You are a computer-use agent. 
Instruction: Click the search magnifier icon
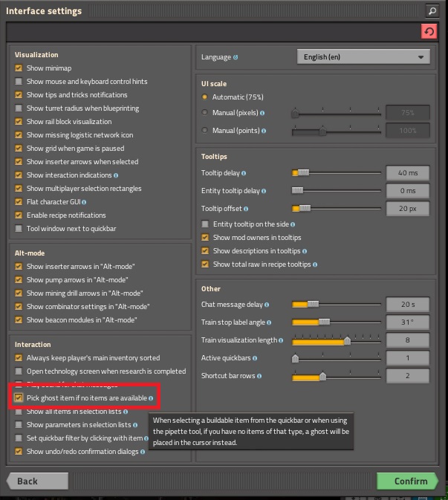(x=432, y=11)
